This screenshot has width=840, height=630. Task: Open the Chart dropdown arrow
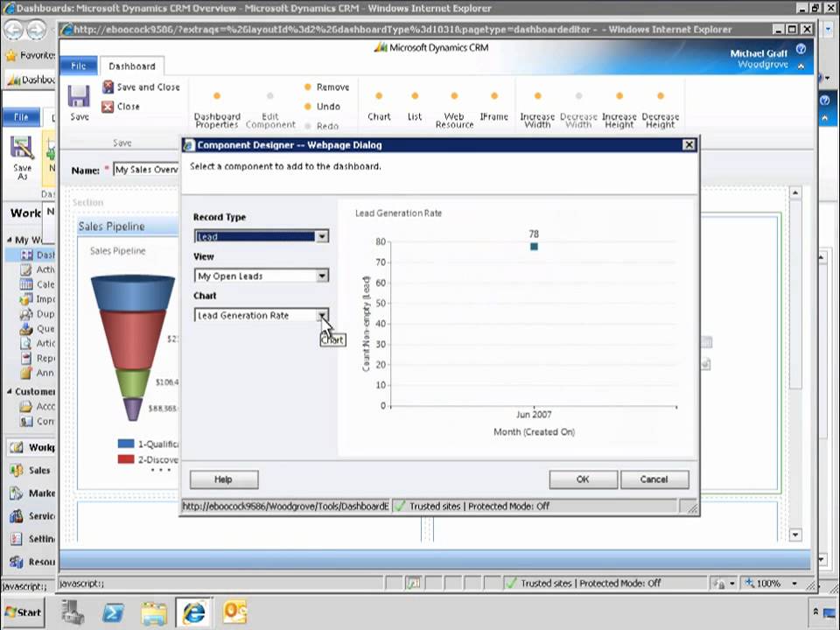pyautogui.click(x=322, y=316)
